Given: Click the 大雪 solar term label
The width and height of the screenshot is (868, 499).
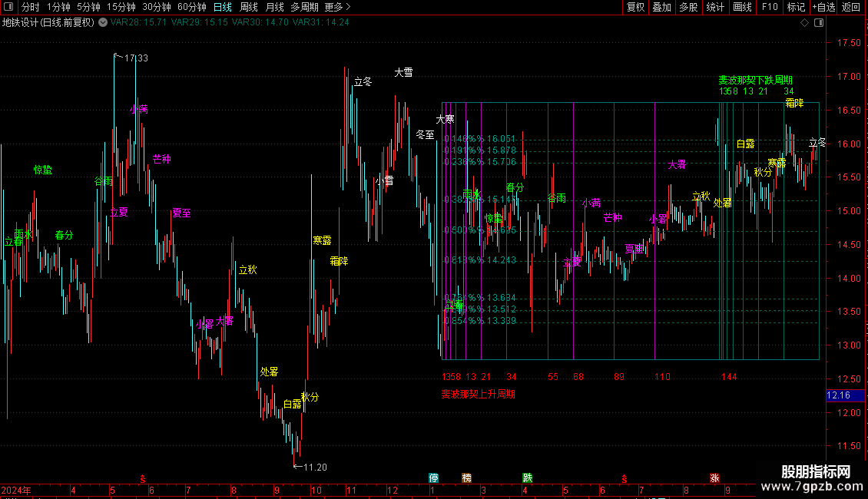Looking at the screenshot, I should 403,72.
